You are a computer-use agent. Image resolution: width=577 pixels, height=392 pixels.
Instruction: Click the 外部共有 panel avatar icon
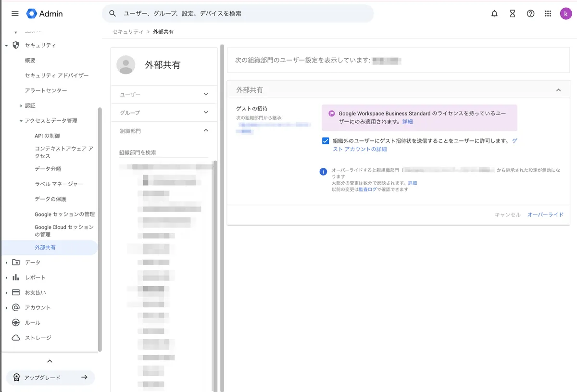pyautogui.click(x=126, y=65)
